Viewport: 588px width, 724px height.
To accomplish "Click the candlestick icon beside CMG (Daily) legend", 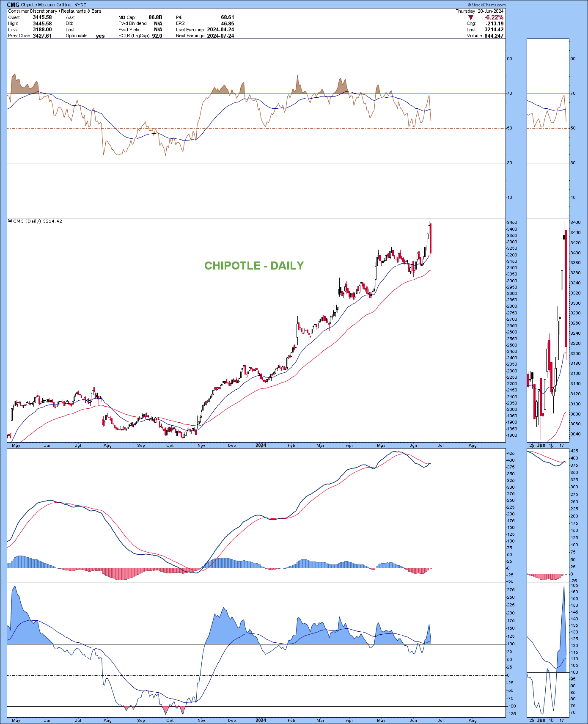I will (10, 221).
